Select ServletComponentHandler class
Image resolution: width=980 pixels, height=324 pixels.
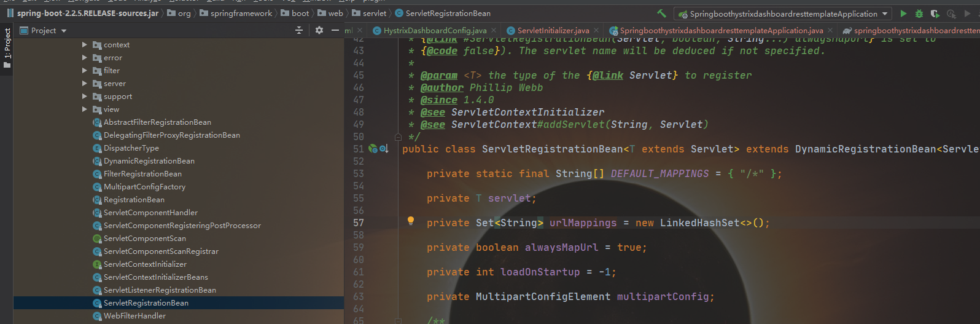click(150, 213)
